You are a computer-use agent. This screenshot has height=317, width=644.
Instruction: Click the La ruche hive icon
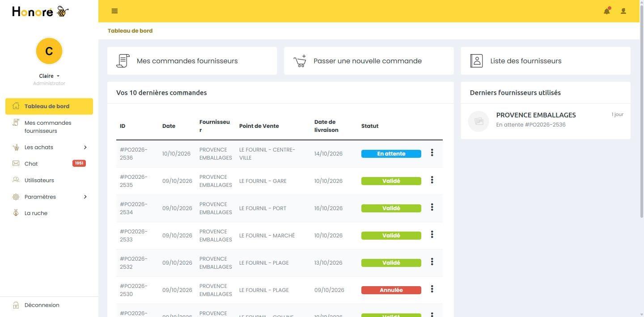16,213
